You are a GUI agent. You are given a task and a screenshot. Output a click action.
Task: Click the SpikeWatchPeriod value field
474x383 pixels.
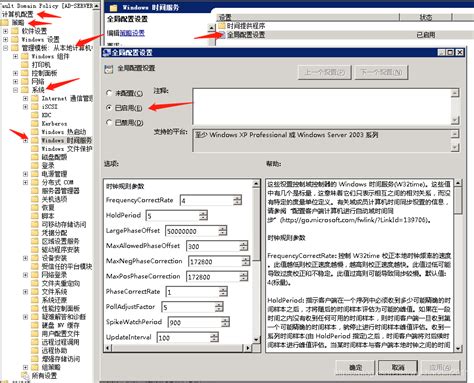coord(195,322)
